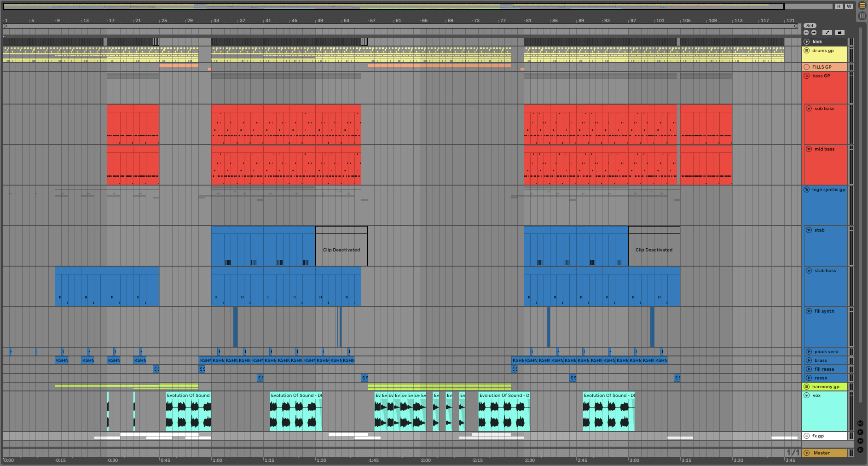Expand the fill reese track

point(809,369)
